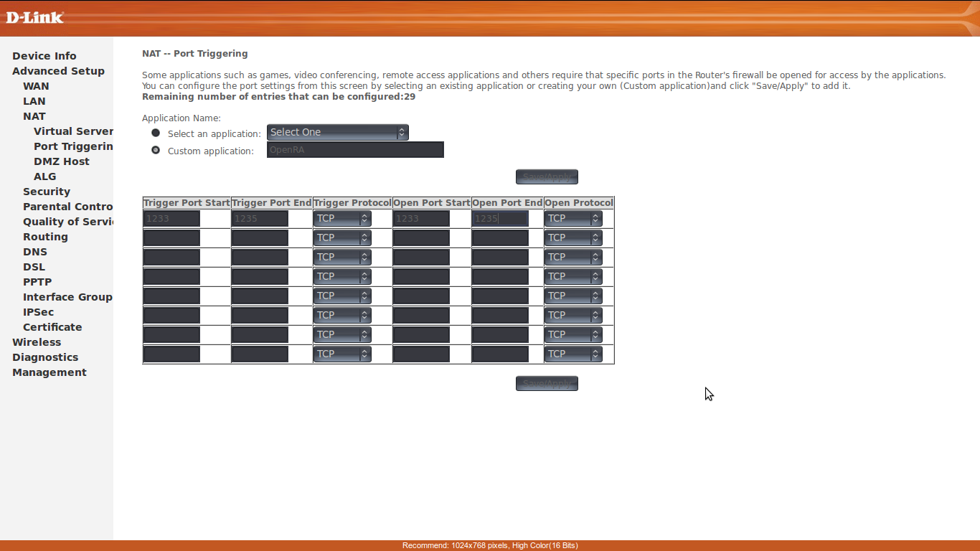
Task: Open the 'Select One' application dropdown
Action: tap(337, 132)
